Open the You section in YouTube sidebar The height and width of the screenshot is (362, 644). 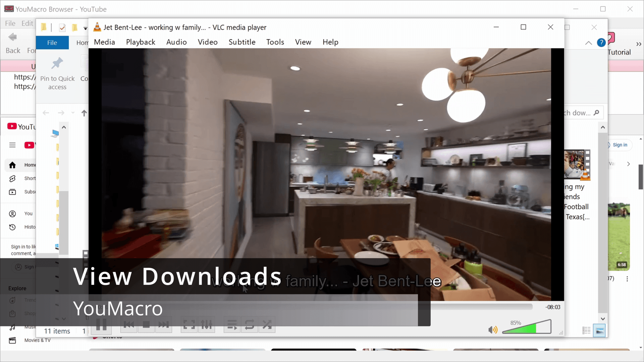click(20, 214)
